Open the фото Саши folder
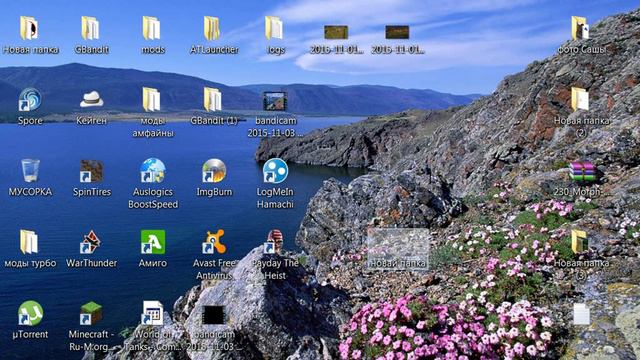 point(580,29)
